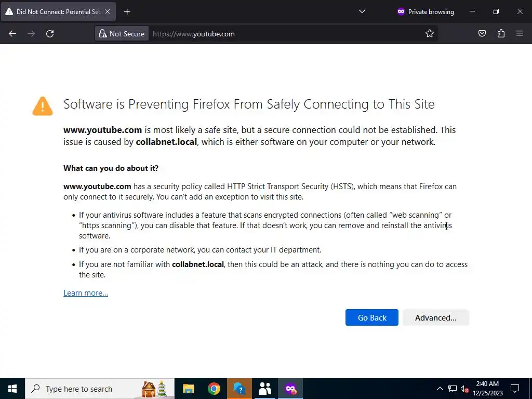Viewport: 532px width, 399px height.
Task: Open the Save to Pocket icon
Action: (482, 34)
